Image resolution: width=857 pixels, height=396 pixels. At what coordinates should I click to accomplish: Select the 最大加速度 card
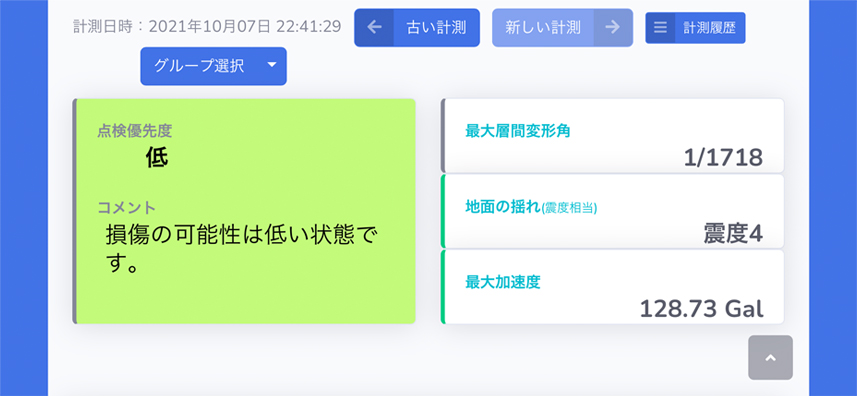612,287
